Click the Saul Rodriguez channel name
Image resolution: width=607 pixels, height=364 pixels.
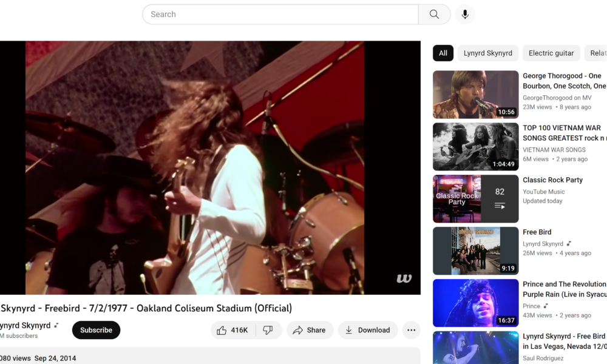pos(543,358)
